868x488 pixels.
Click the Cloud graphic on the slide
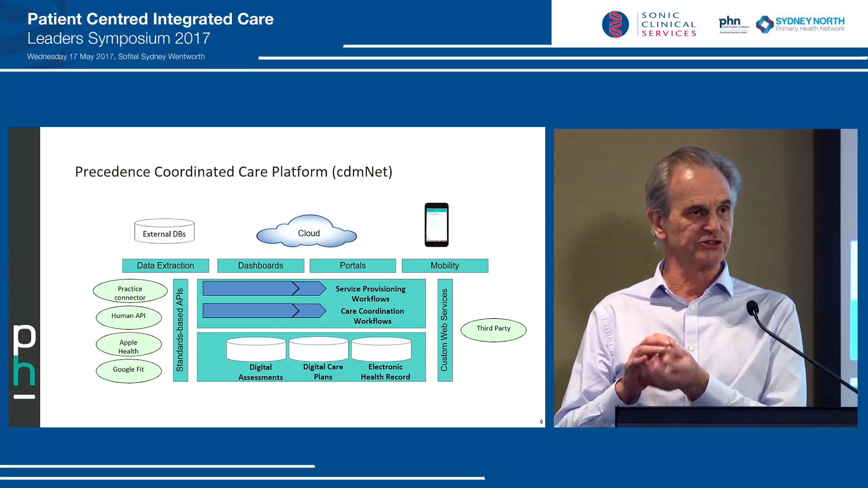coord(307,231)
